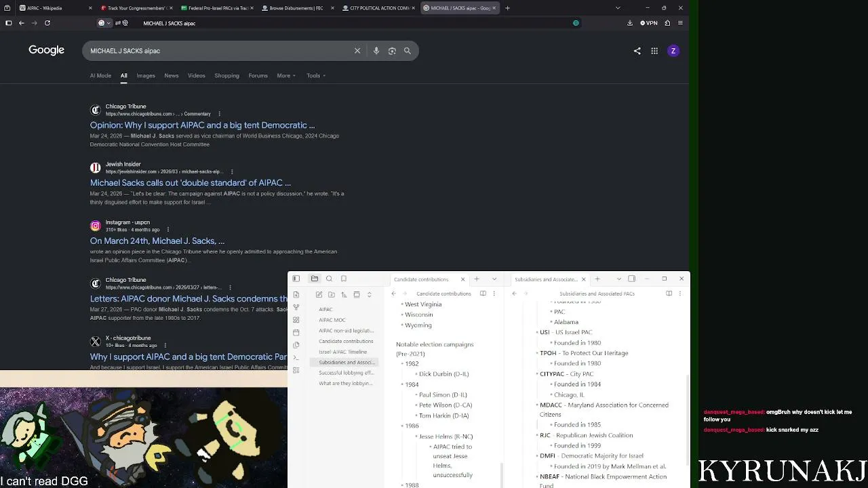The height and width of the screenshot is (488, 868).
Task: Open browser downloads panel
Action: click(630, 23)
